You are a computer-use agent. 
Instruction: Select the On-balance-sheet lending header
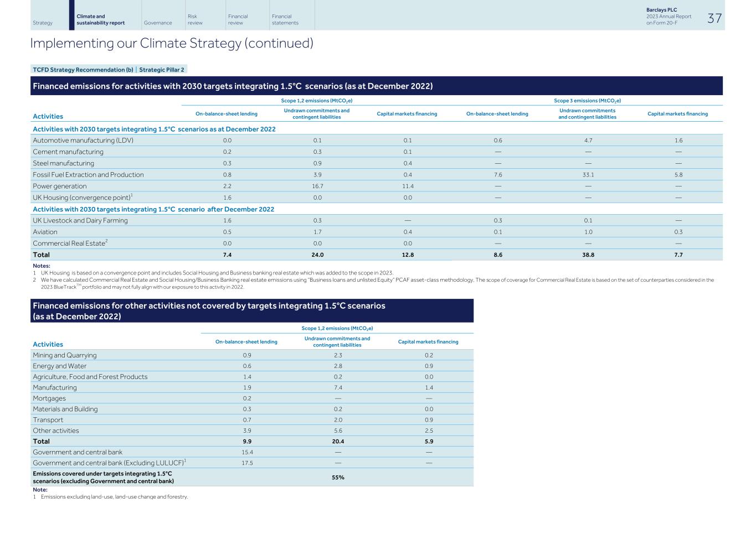(227, 113)
